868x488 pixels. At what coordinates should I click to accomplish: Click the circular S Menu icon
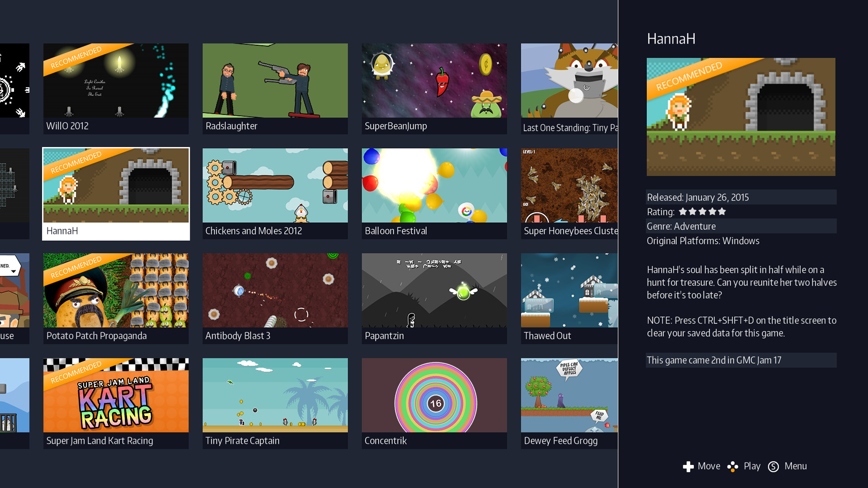point(773,466)
